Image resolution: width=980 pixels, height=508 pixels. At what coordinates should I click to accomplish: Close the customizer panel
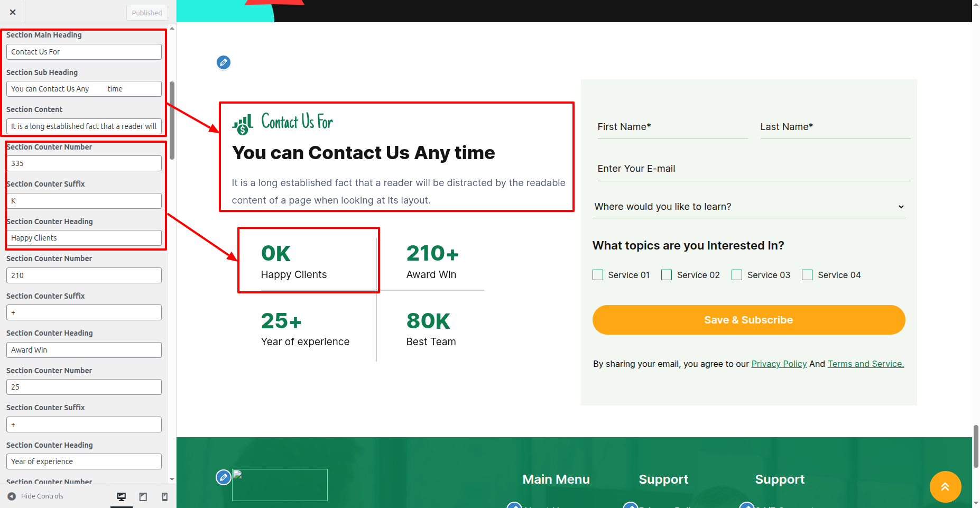click(13, 12)
